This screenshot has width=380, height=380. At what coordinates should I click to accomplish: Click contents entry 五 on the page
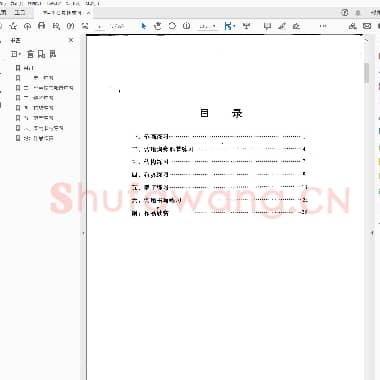219,187
